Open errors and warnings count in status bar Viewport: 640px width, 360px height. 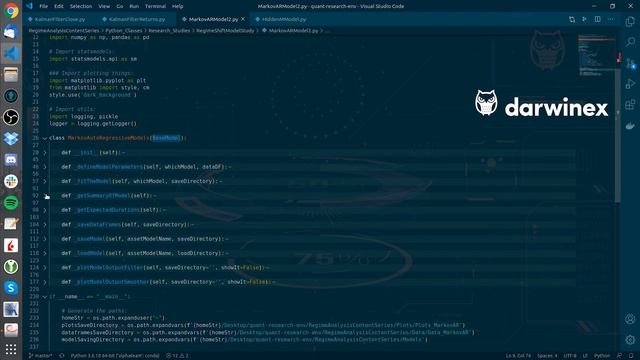(177, 356)
